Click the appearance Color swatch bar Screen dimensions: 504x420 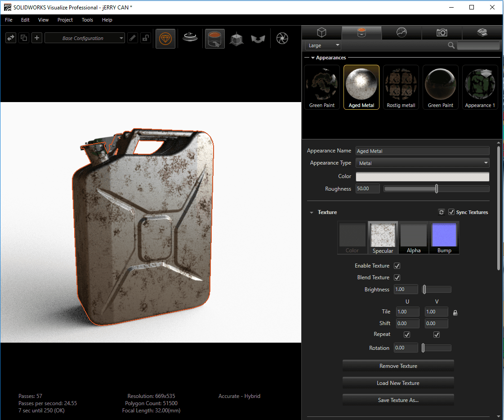(x=422, y=176)
